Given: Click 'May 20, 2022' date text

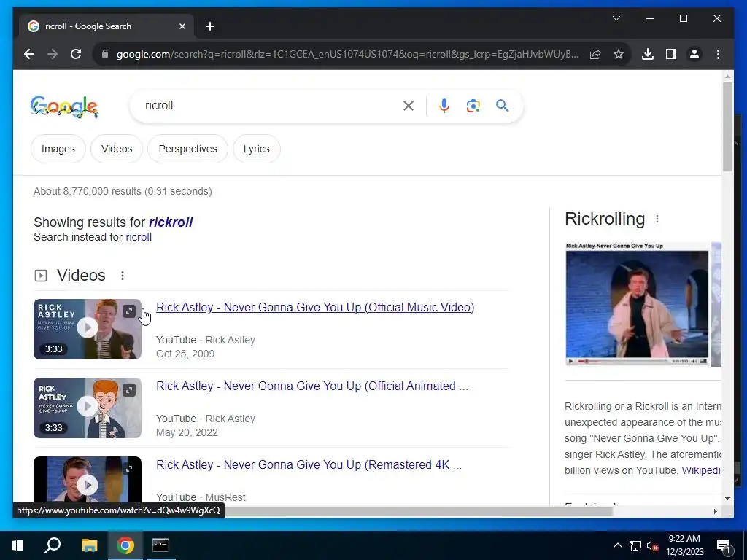Looking at the screenshot, I should coord(187,432).
